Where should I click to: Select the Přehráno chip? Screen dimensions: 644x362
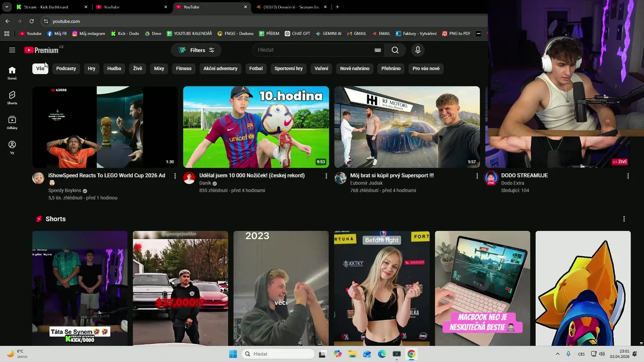391,68
